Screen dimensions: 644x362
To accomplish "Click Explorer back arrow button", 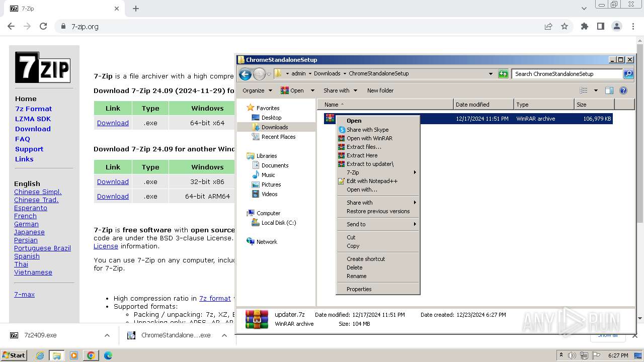I will pos(245,74).
